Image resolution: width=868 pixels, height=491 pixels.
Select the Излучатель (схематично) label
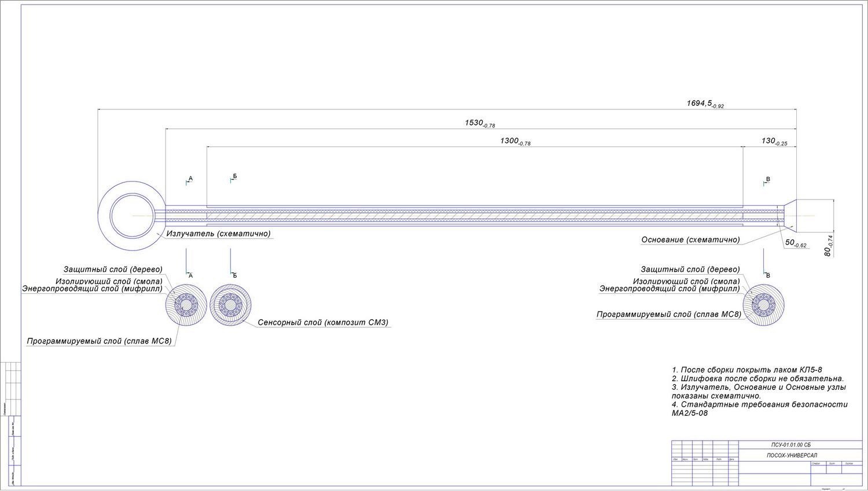[x=219, y=234]
